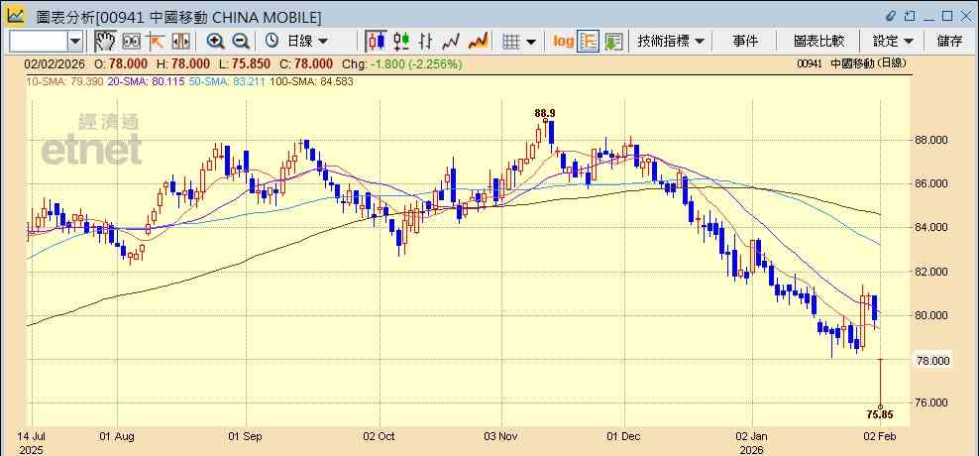Click the 50-SMA: 83.211 label

[226, 81]
